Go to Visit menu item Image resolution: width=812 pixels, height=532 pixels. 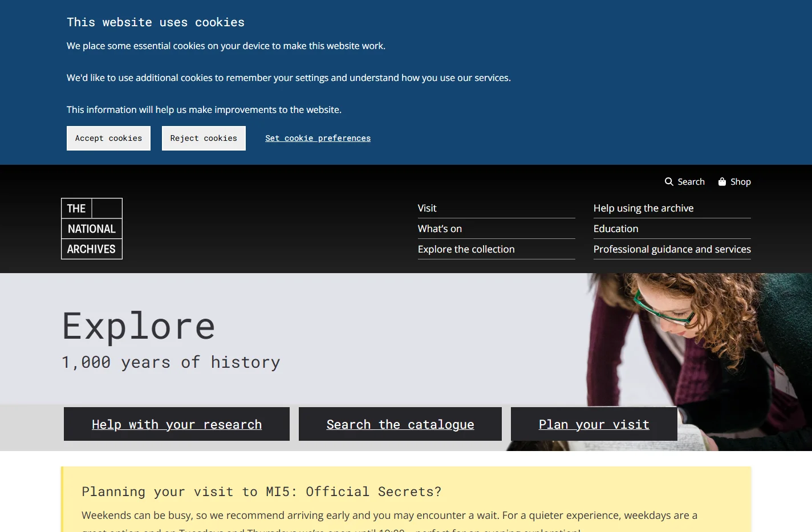[427, 208]
